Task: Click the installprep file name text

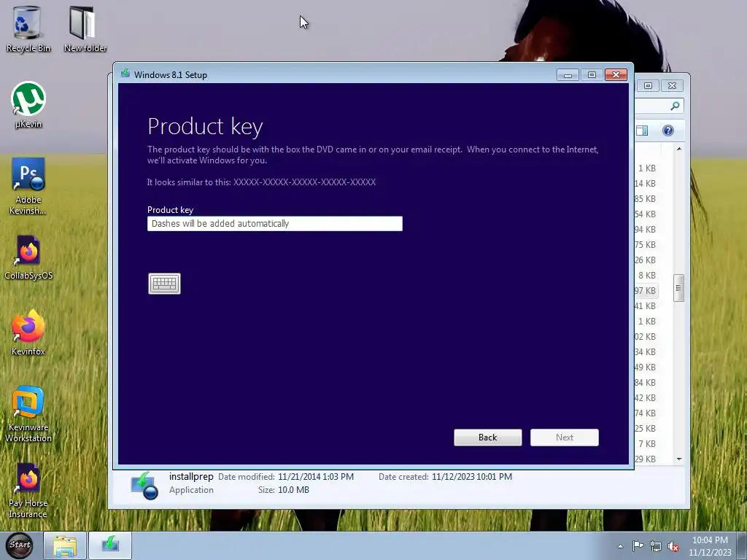Action: 191,477
